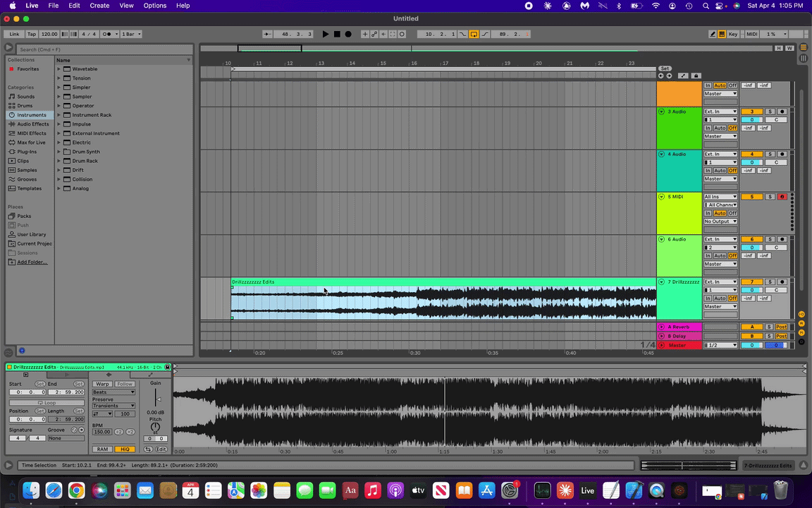The width and height of the screenshot is (812, 508).
Task: Adjust the Gain slider in the Sample box
Action: click(159, 399)
